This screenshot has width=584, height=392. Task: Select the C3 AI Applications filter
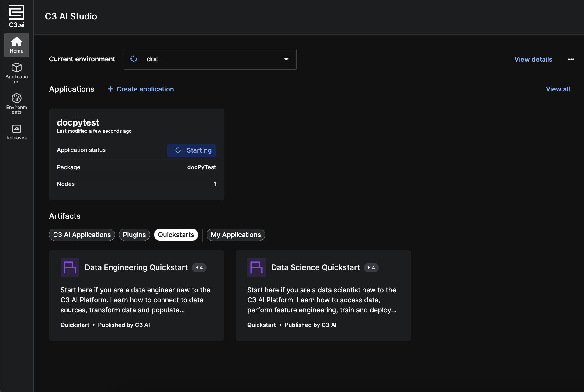pyautogui.click(x=82, y=235)
